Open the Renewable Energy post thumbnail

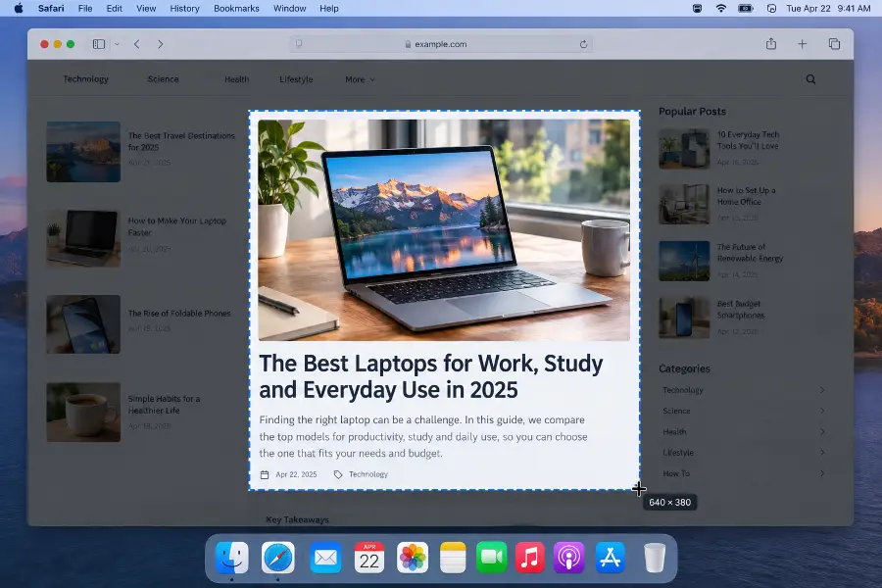point(684,261)
